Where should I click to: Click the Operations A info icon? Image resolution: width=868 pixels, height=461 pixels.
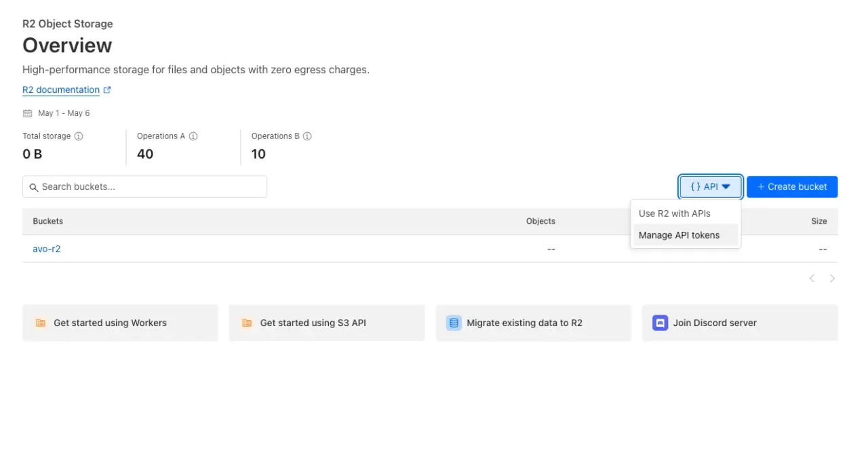point(193,136)
